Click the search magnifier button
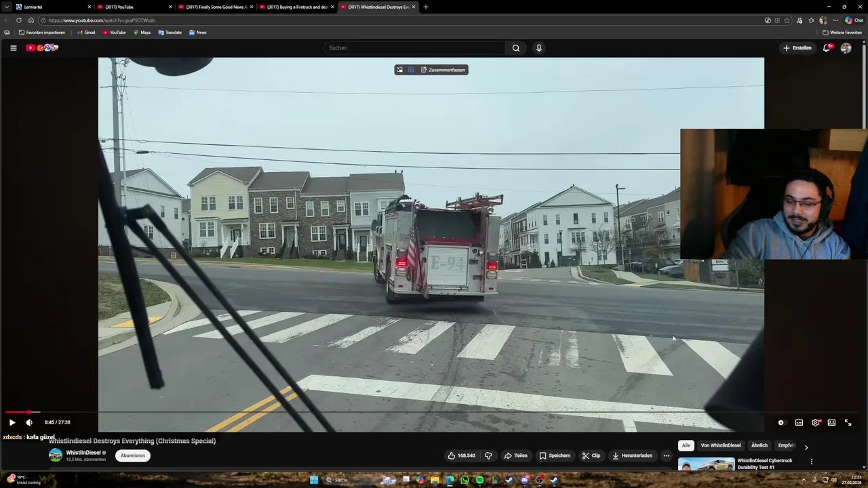Screen dimensions: 868x488 (515, 47)
